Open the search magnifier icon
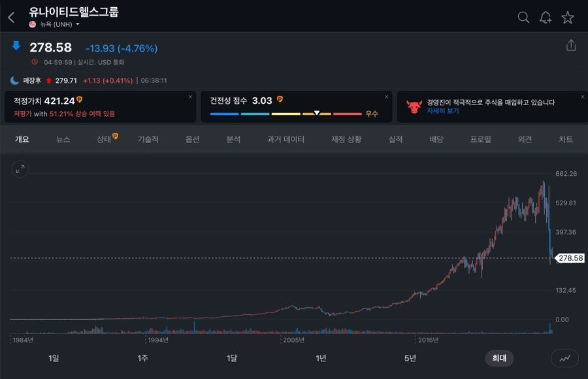The width and height of the screenshot is (588, 379). pos(523,17)
